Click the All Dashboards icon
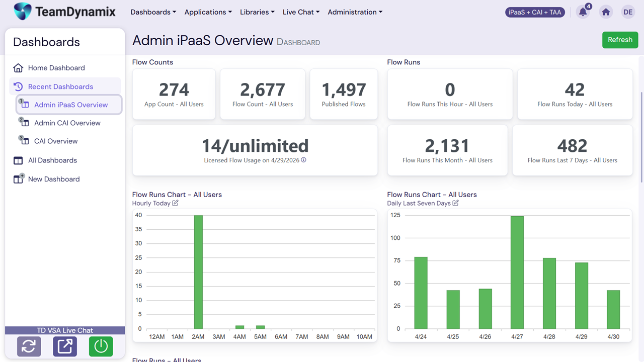 18,160
